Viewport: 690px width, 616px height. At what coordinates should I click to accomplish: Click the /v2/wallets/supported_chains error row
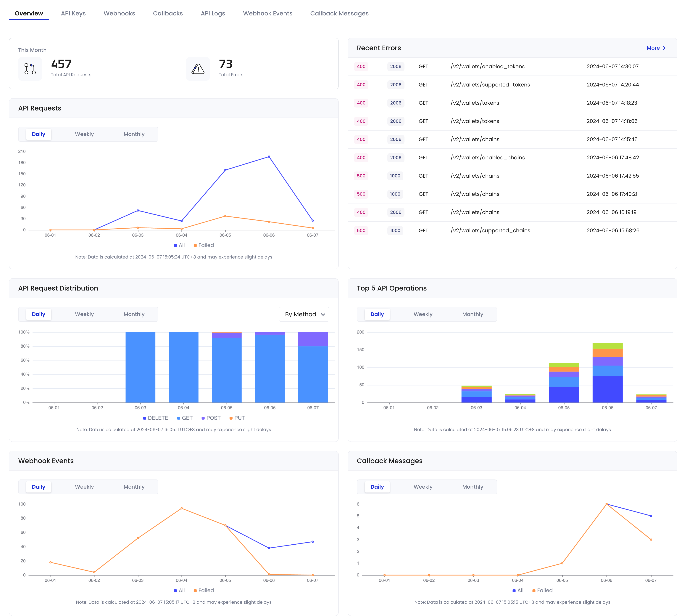[512, 230]
